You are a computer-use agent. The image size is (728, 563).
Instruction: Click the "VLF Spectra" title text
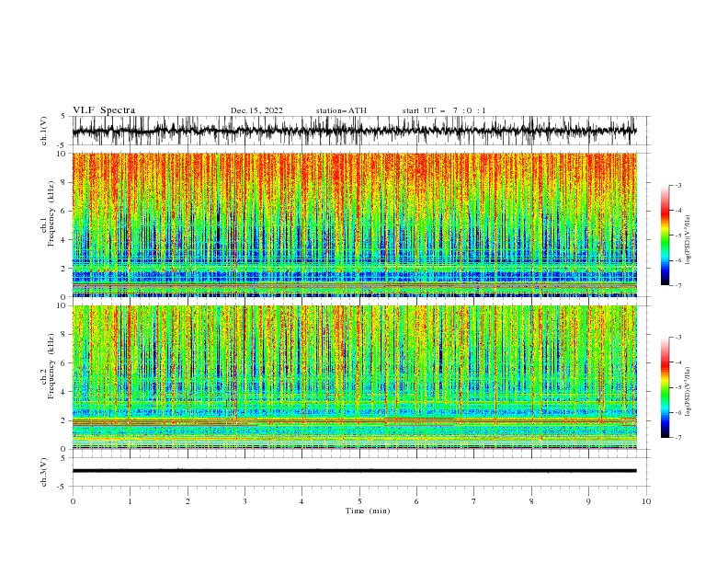pos(104,110)
